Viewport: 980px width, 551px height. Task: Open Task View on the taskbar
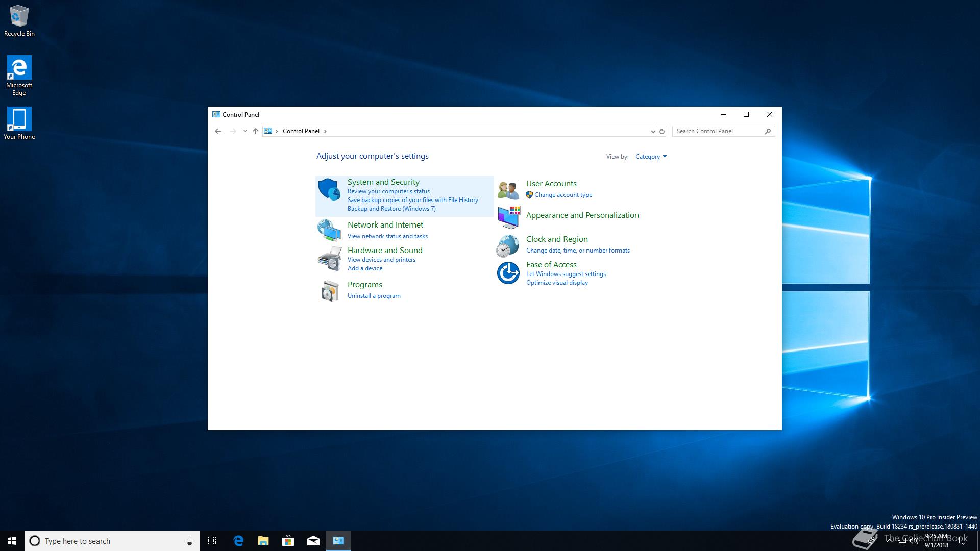click(212, 541)
